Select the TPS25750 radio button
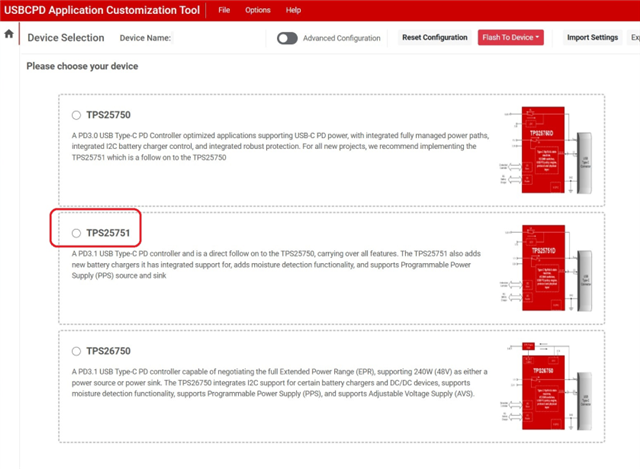640x469 pixels. [x=76, y=115]
